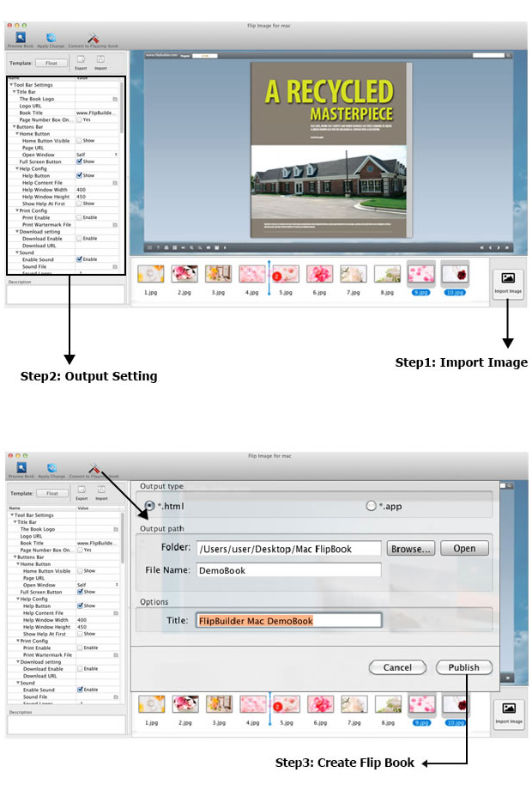Click the Description box in book-preview window
This screenshot has width=532, height=803.
click(x=65, y=295)
